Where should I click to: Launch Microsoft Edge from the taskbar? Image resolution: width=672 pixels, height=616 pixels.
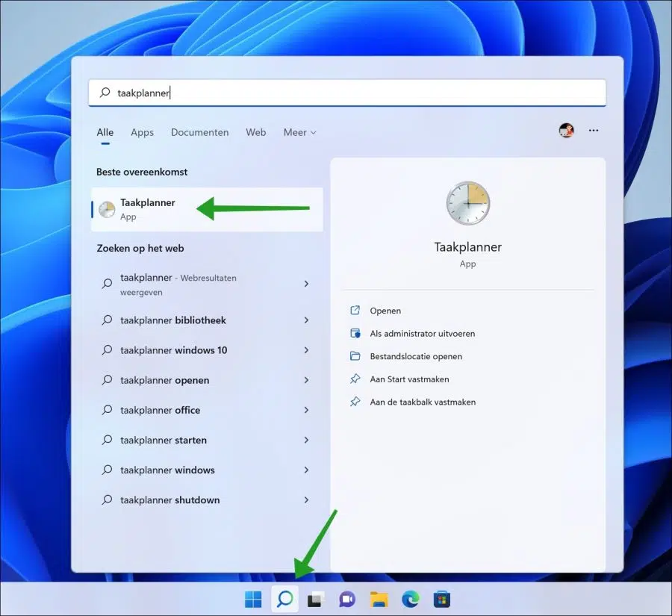click(410, 600)
